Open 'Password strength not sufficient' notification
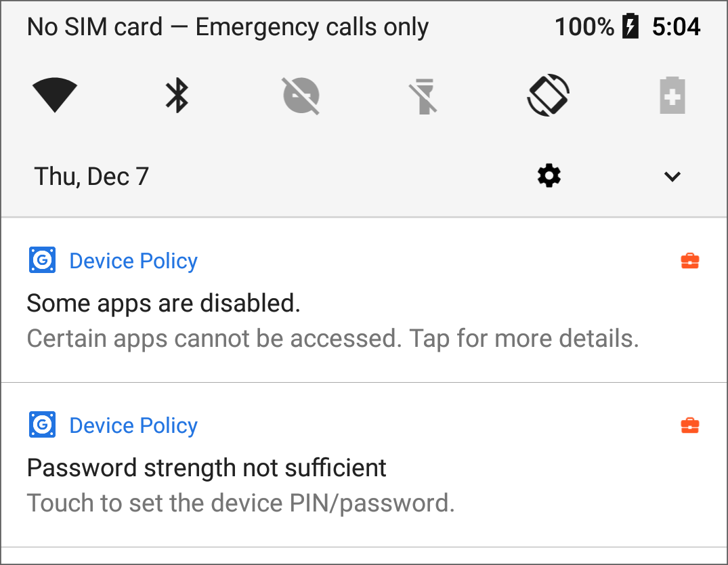This screenshot has height=565, width=728. (x=207, y=467)
